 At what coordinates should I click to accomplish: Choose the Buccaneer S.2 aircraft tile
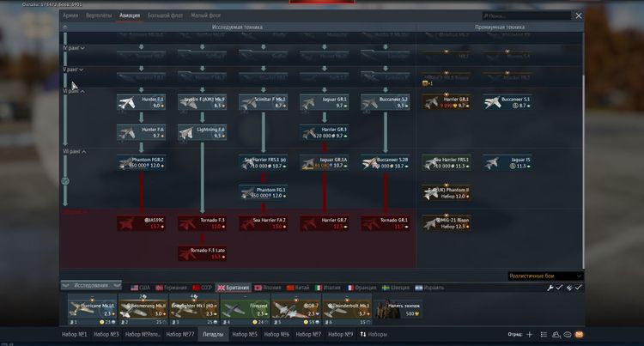(385, 102)
